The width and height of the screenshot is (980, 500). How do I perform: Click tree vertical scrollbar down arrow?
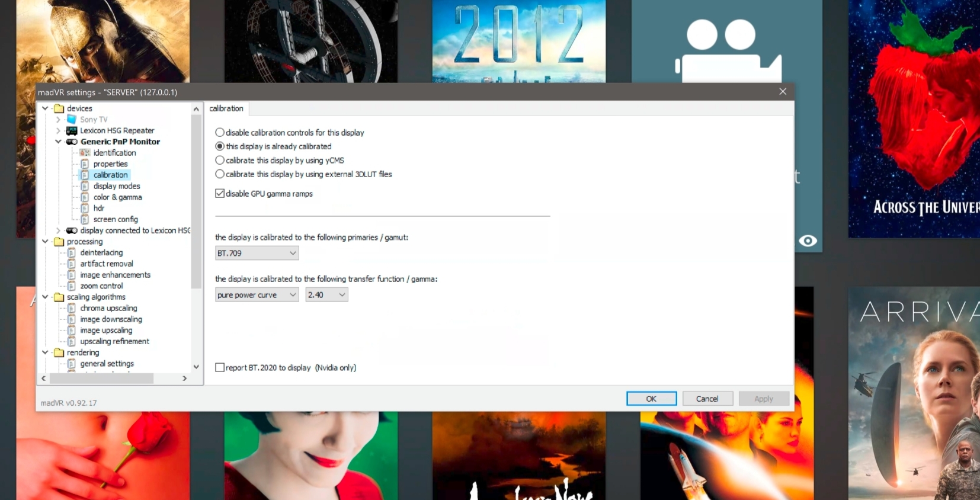click(x=196, y=367)
